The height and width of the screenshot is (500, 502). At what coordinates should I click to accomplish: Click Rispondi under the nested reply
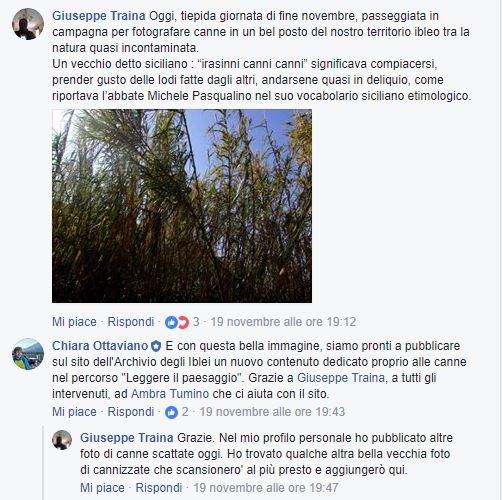click(159, 488)
